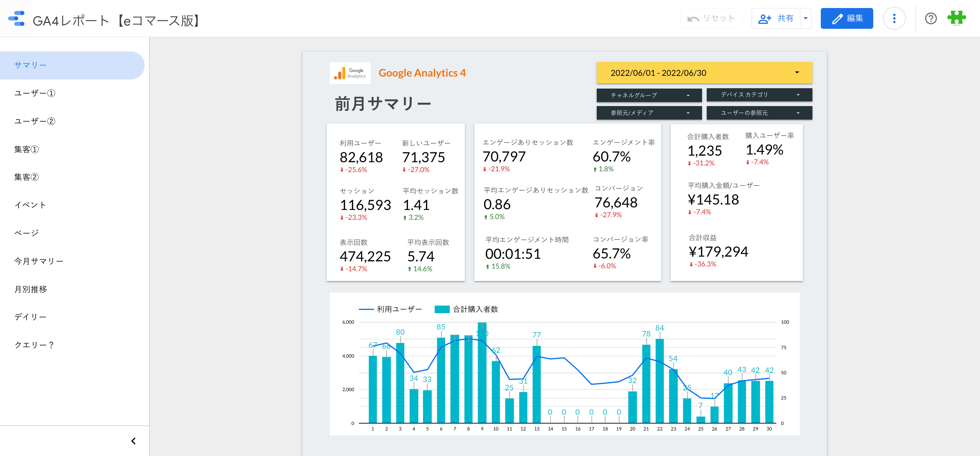Viewport: 980px width, 456px height.
Task: Click the 平均エンゲージありセッション数 value 0.86
Action: click(497, 204)
